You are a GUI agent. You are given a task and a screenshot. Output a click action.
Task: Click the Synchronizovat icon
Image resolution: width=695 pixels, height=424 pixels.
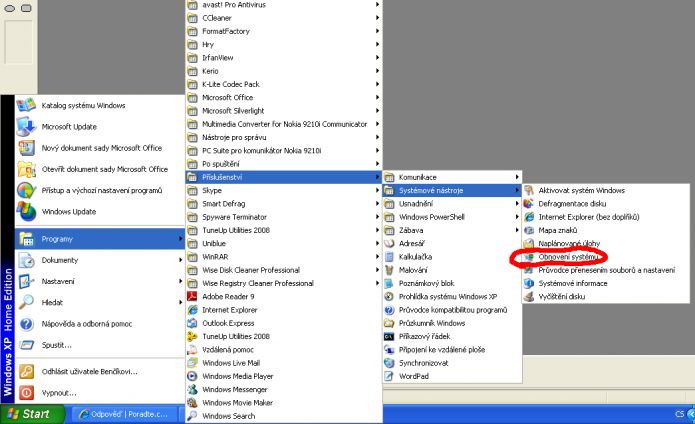[389, 363]
